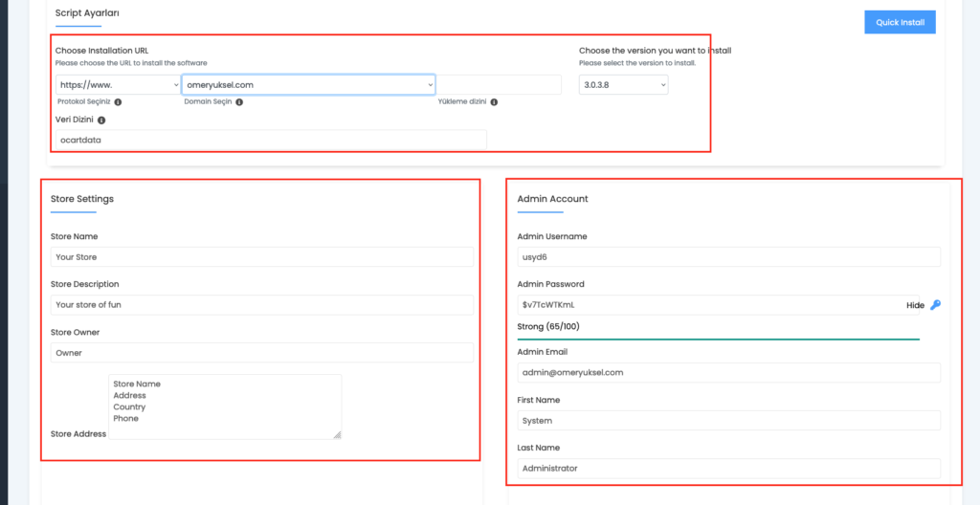Click the Admin Username field
Image resolution: width=980 pixels, height=505 pixels.
pos(728,257)
